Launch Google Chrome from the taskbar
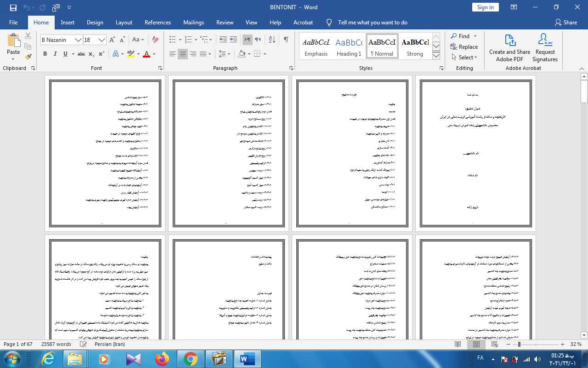The width and height of the screenshot is (588, 368). pyautogui.click(x=191, y=359)
